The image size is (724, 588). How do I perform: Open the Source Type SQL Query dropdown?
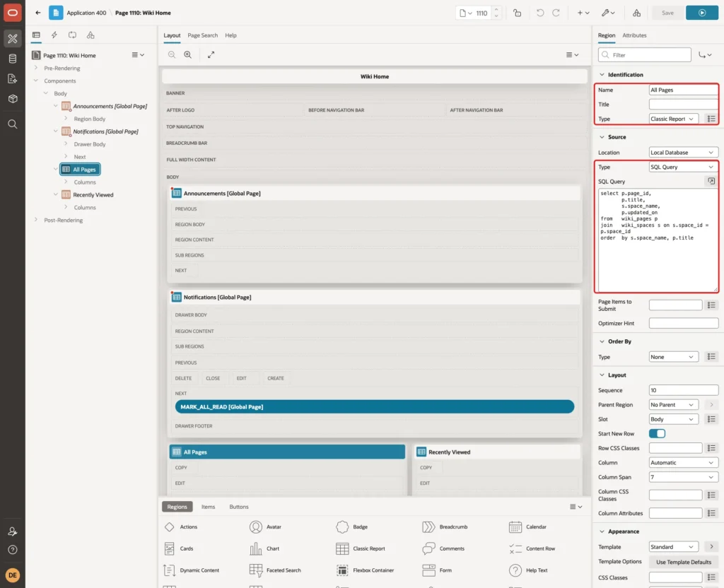tap(684, 167)
